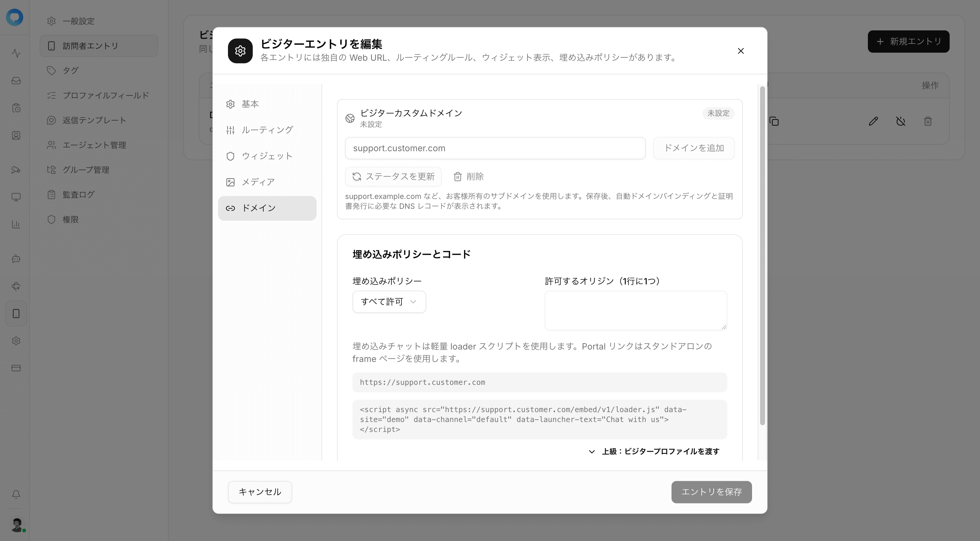Click キャンセル button
980x541 pixels.
[x=260, y=492]
